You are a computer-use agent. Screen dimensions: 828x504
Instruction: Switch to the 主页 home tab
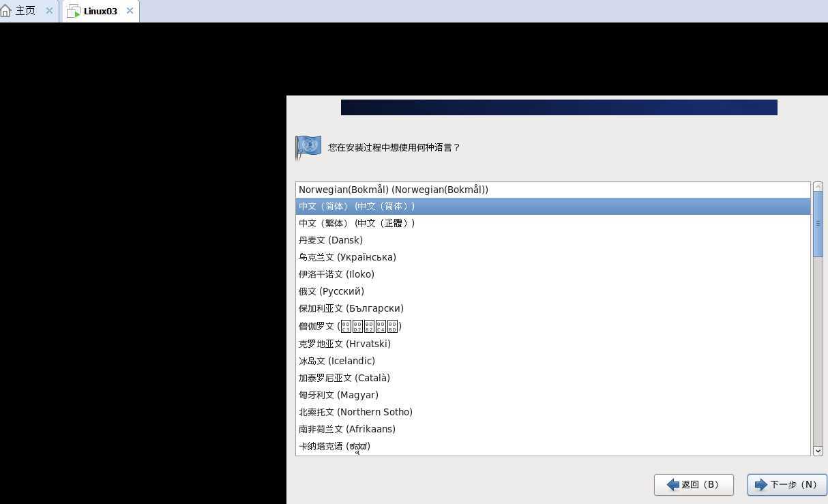coord(29,11)
